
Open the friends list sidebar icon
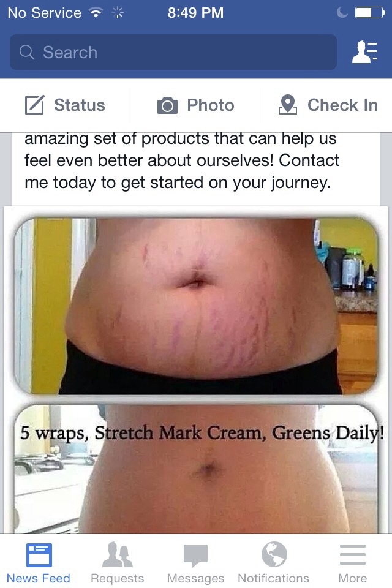coord(364,51)
